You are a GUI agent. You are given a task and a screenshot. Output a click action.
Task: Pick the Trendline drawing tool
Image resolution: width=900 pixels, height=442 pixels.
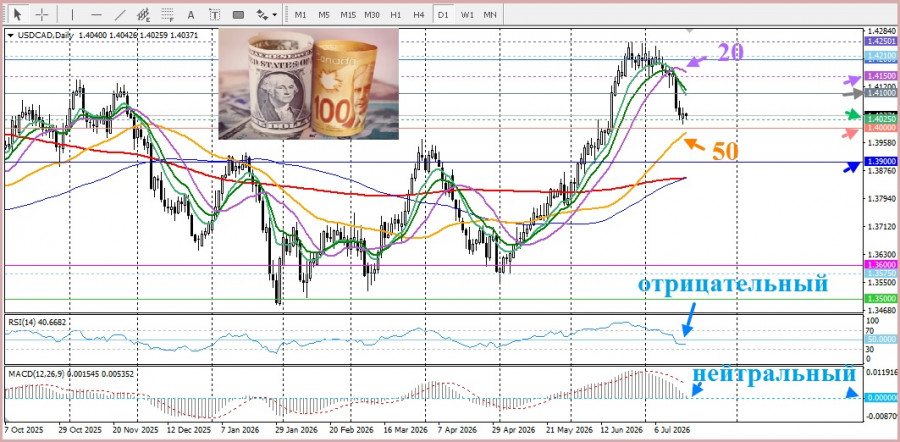pyautogui.click(x=120, y=14)
